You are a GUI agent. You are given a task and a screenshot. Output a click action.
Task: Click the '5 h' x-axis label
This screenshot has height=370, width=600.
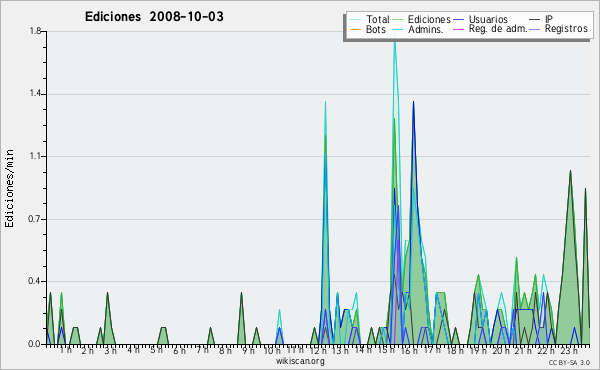157,350
